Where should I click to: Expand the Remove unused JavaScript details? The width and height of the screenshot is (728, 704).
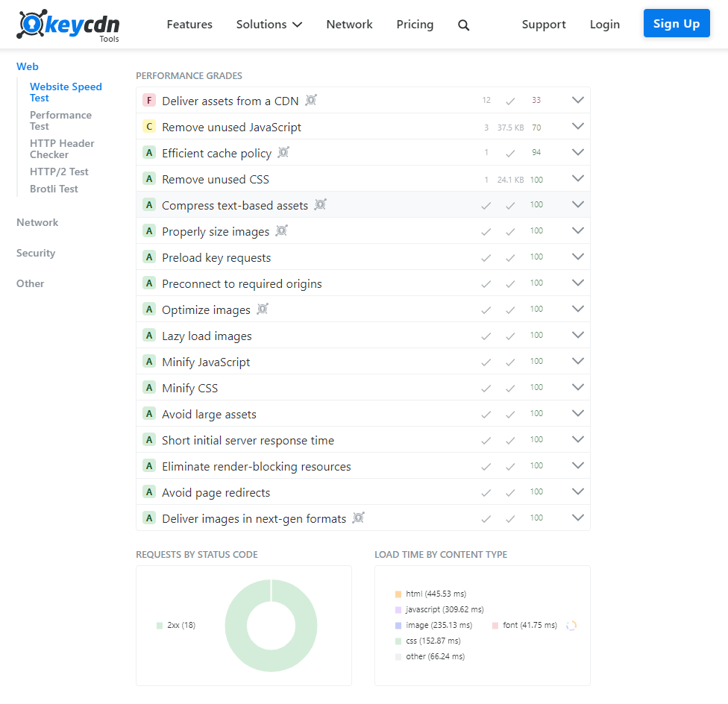point(578,126)
